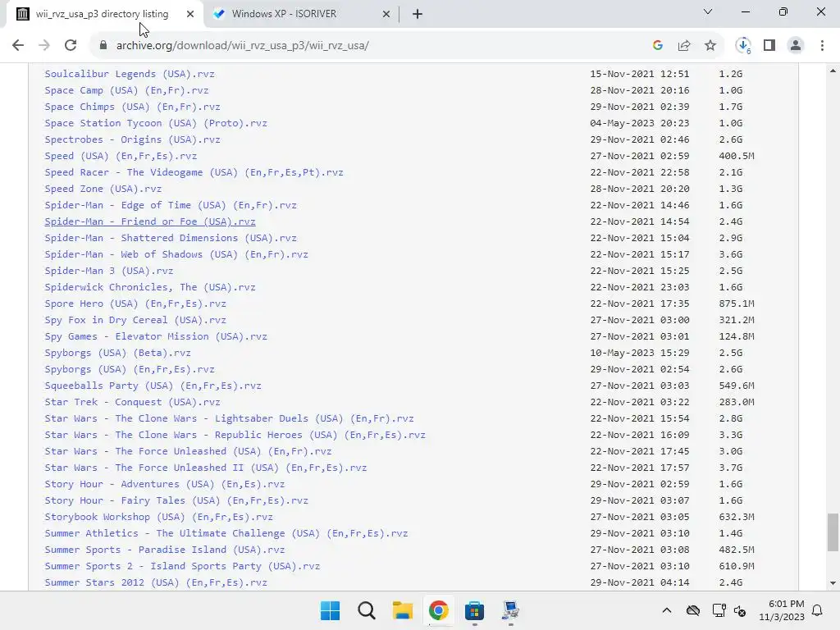Image resolution: width=840 pixels, height=630 pixels.
Task: Click Speed (USA) (En,Fr,Es).rvz link
Action: click(121, 156)
